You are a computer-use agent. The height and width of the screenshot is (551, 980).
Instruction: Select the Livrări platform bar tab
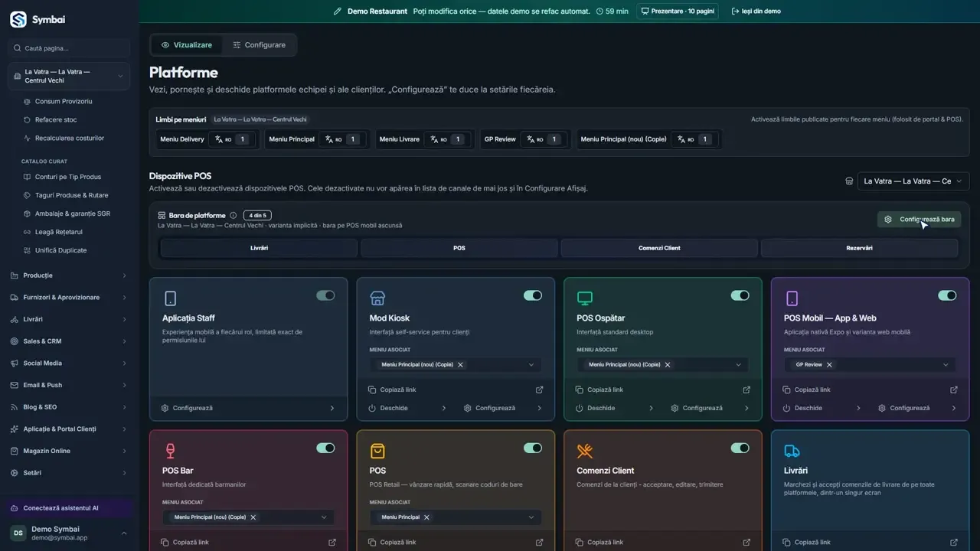259,248
